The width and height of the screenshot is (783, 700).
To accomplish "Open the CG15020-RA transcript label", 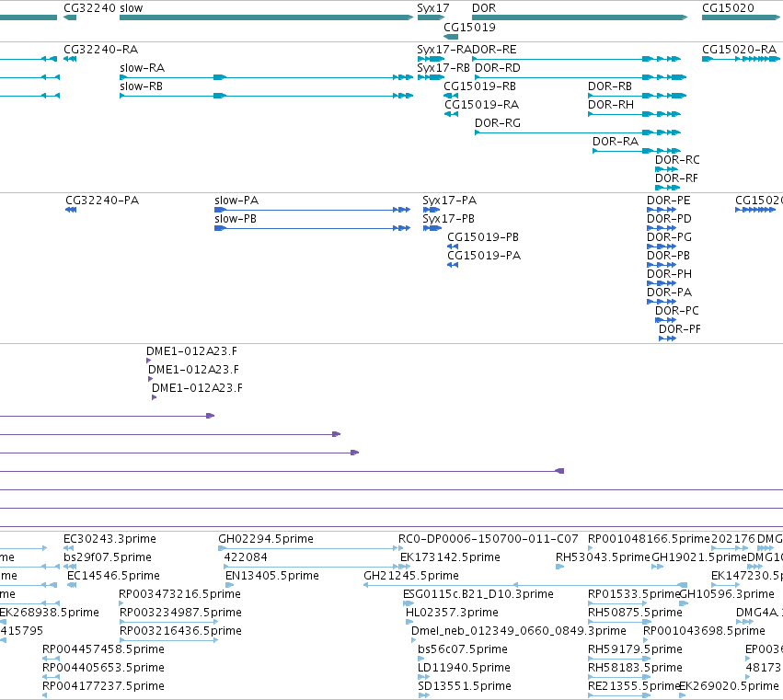I will tap(739, 50).
